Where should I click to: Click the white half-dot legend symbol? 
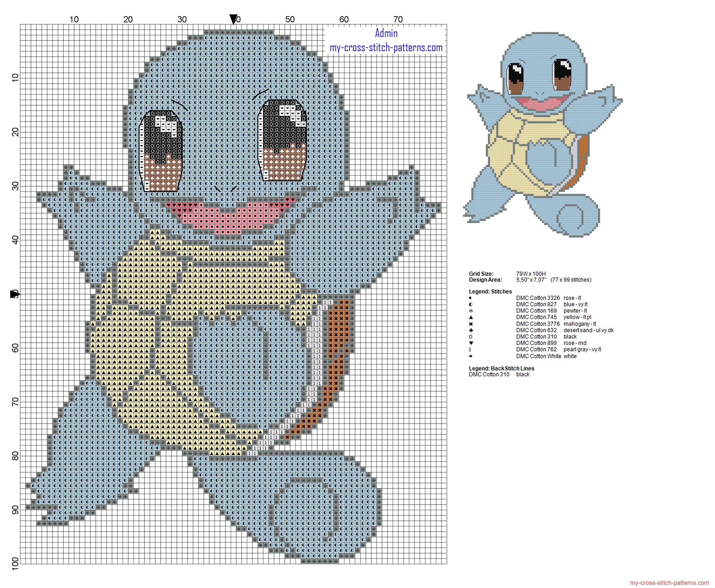(x=471, y=356)
